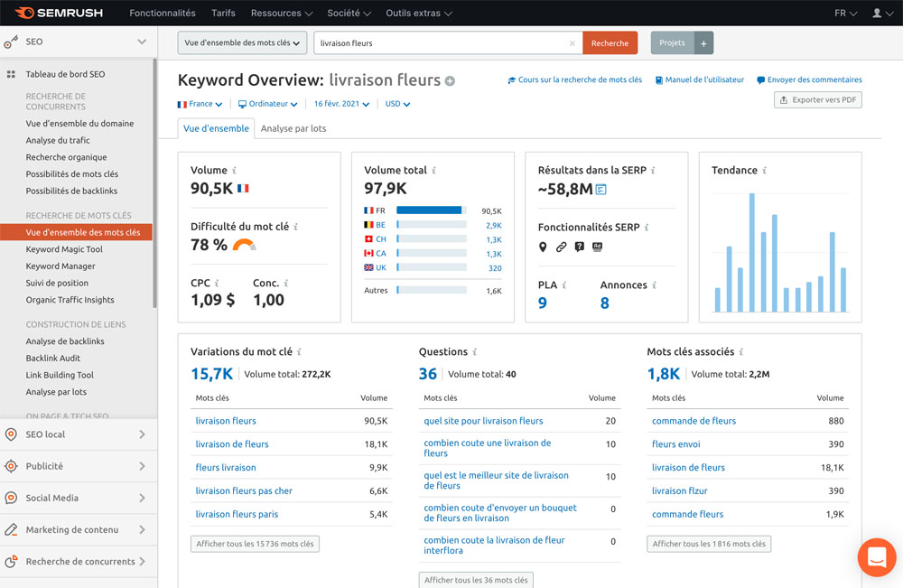Click the Projets button
The height and width of the screenshot is (588, 903).
tap(673, 43)
